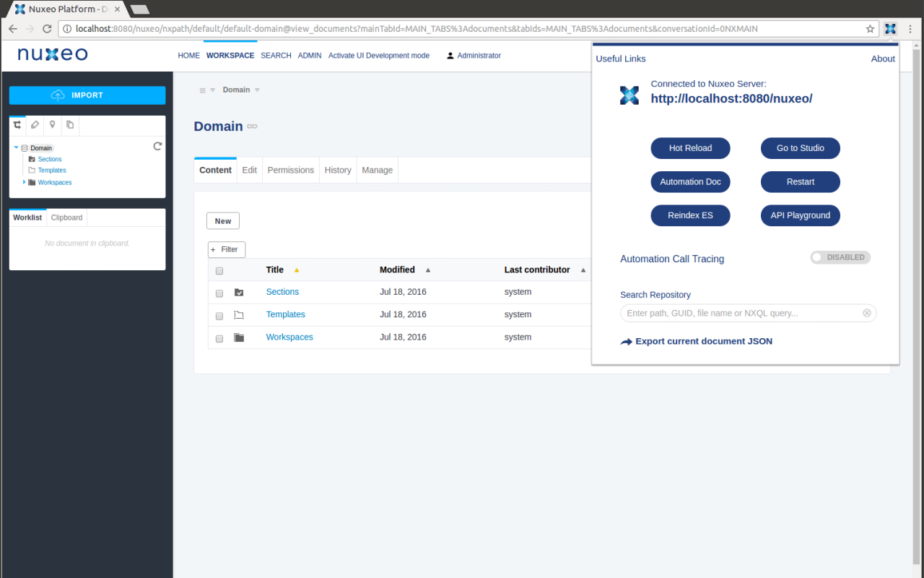Check the Templates row checkbox
The image size is (924, 578).
219,316
